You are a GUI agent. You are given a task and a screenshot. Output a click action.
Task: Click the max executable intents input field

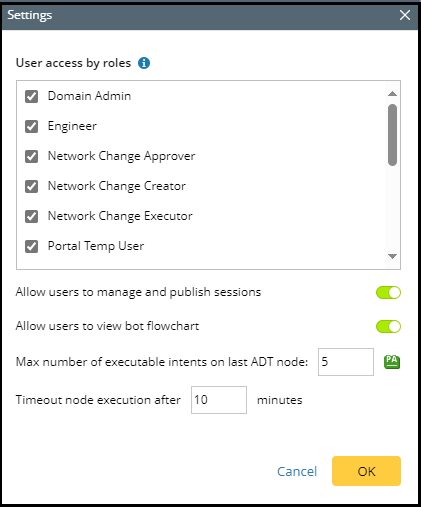(x=346, y=362)
